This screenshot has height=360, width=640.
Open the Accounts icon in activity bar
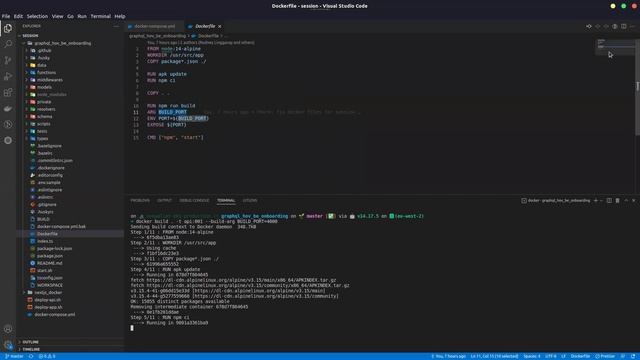click(8, 329)
